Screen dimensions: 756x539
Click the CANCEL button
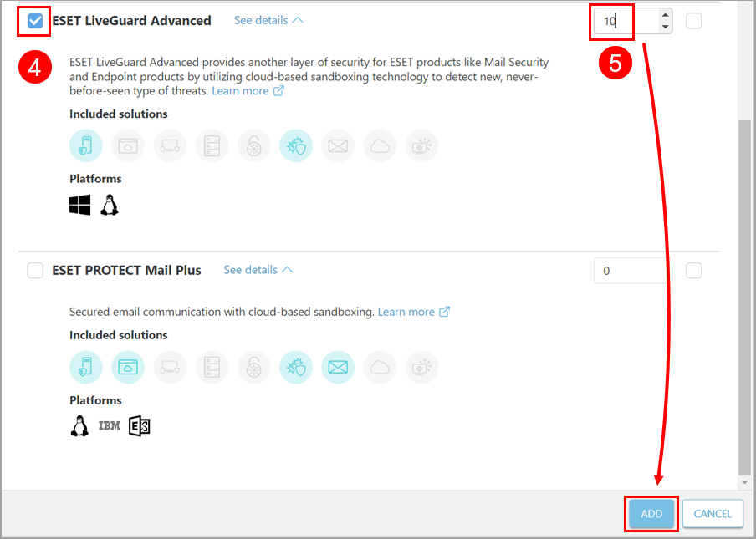click(x=713, y=513)
